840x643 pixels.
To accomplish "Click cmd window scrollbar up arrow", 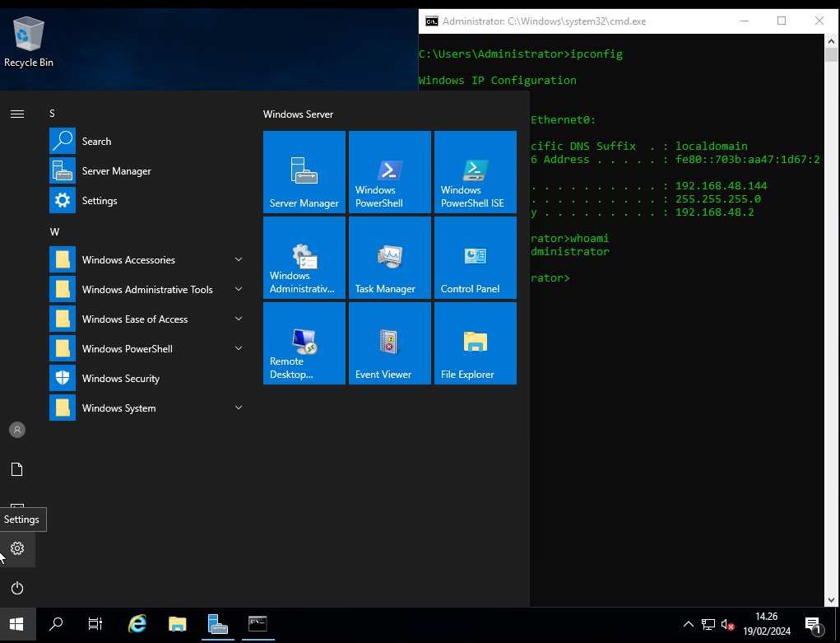I will point(832,41).
